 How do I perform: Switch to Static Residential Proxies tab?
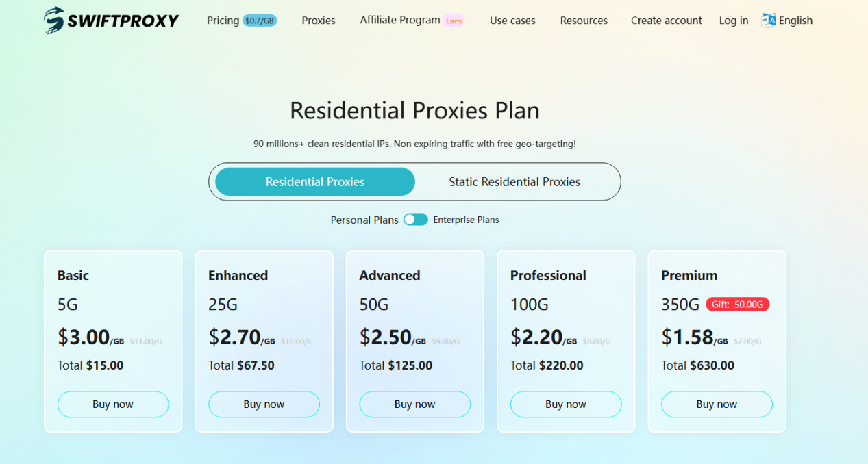[x=514, y=182]
